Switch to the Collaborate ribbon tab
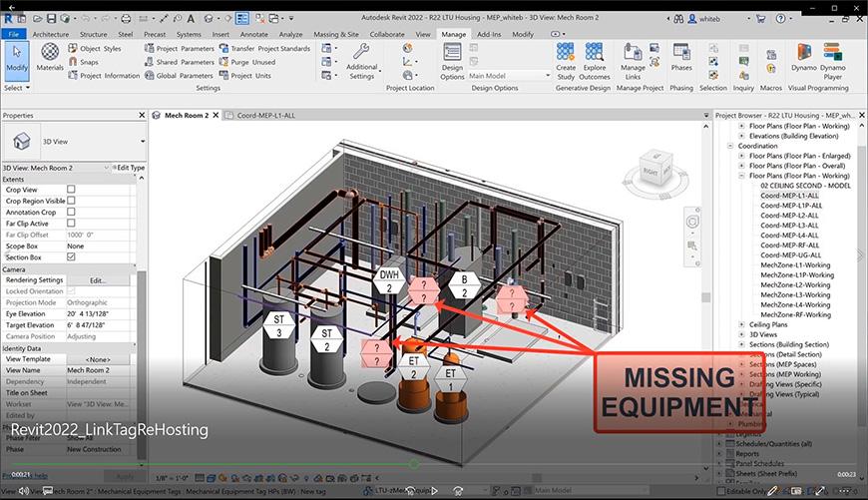The width and height of the screenshot is (868, 500). [387, 34]
